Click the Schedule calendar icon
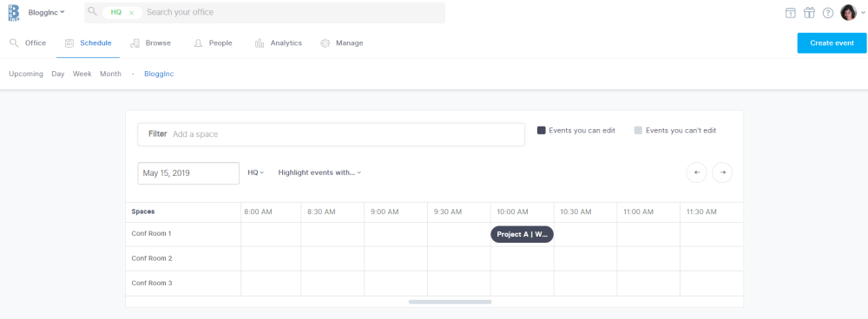 click(69, 43)
